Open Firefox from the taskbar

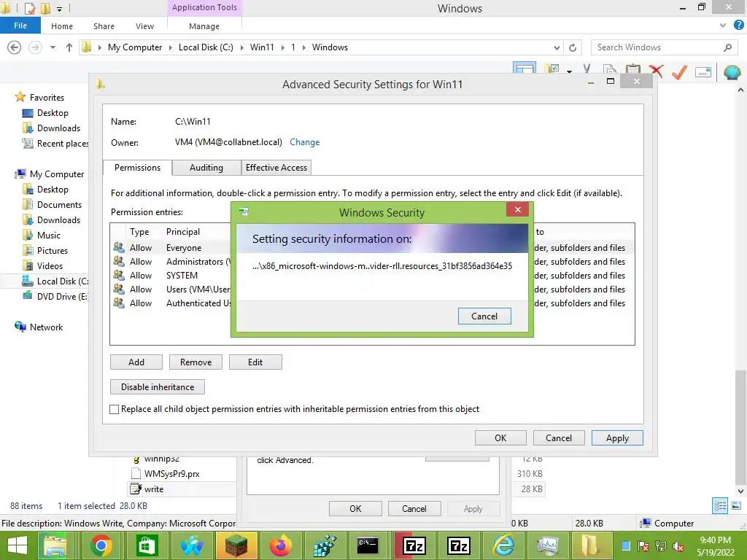[281, 545]
